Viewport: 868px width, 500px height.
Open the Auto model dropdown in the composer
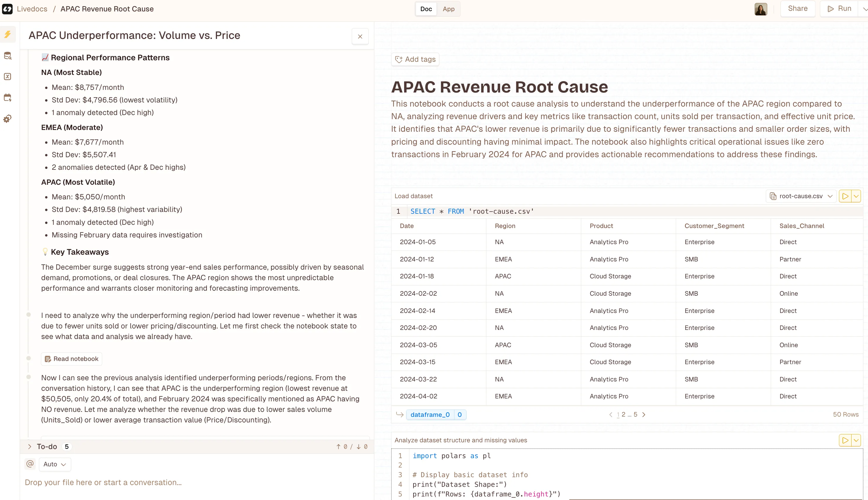[54, 464]
